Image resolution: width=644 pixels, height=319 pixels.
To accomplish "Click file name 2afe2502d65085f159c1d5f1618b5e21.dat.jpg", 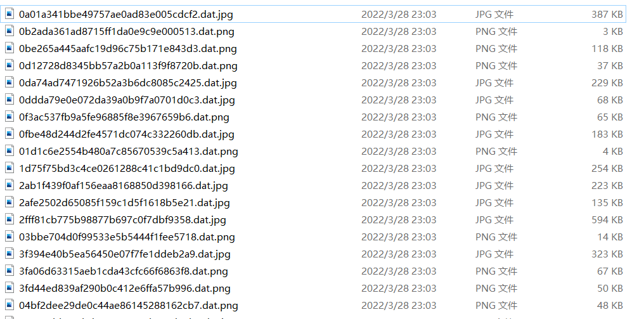I will pyautogui.click(x=124, y=203).
